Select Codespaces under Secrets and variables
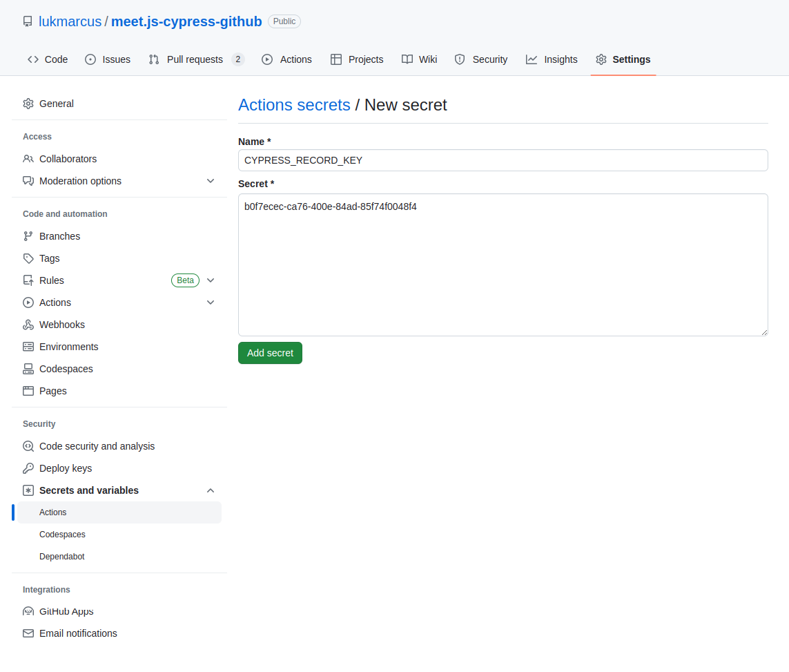Image resolution: width=789 pixels, height=672 pixels. pos(119,535)
